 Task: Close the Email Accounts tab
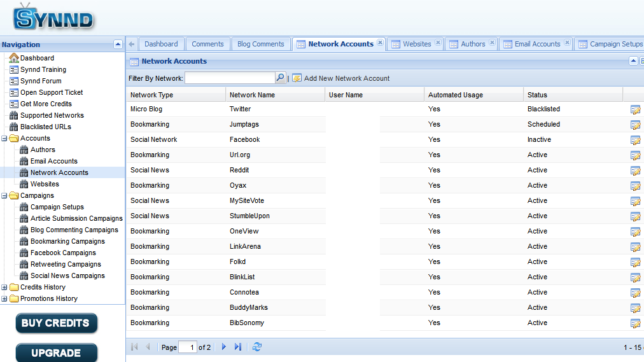pyautogui.click(x=567, y=42)
